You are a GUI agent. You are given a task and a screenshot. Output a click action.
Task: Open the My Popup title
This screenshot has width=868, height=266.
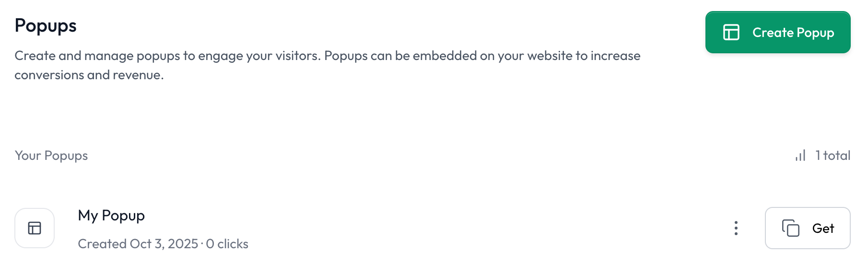coord(111,216)
